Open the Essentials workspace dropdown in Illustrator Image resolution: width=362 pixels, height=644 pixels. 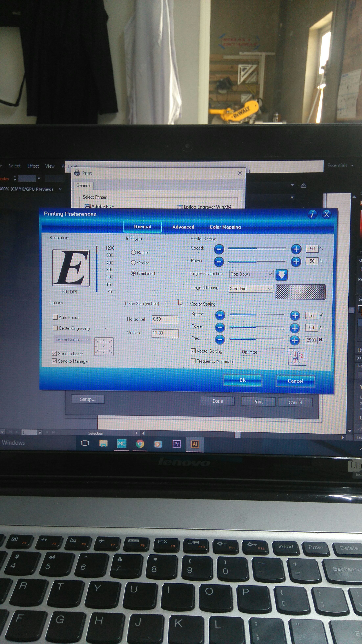[340, 165]
